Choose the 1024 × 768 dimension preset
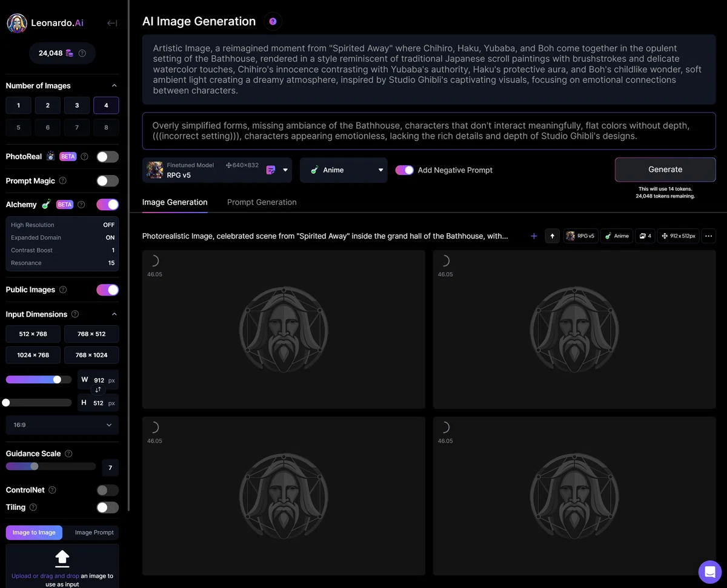 click(33, 355)
